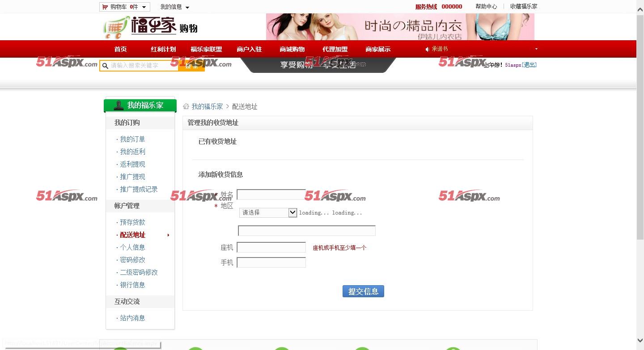Click the 51aspx username link
The width and height of the screenshot is (644, 350).
point(513,65)
